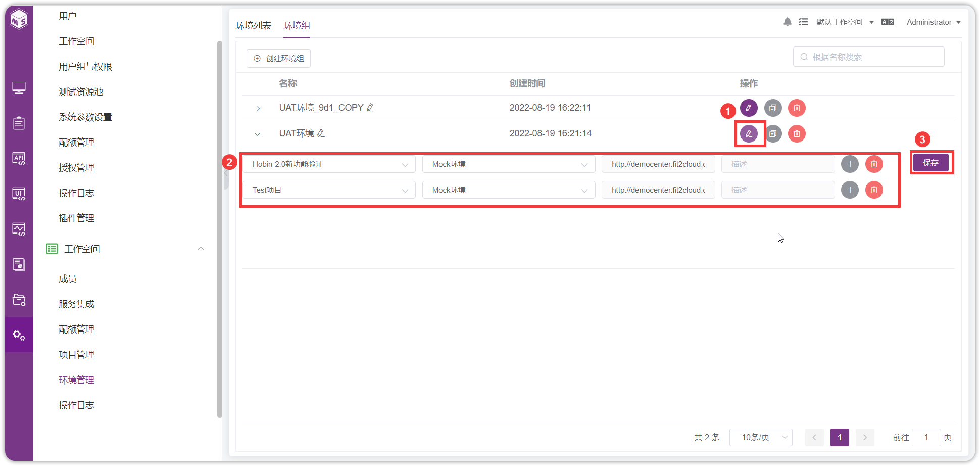
Task: Delete the UAT环境_9d1_COPY environment group
Action: coord(797,108)
